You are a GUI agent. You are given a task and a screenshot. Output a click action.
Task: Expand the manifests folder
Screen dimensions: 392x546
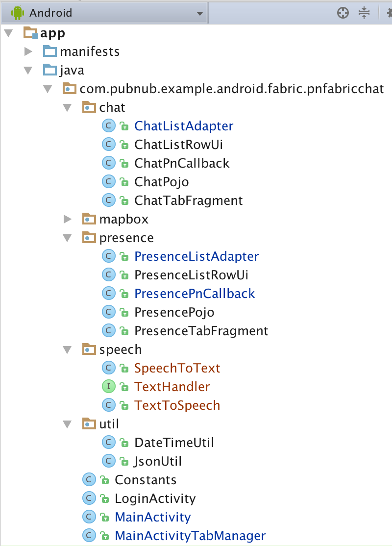coord(28,51)
